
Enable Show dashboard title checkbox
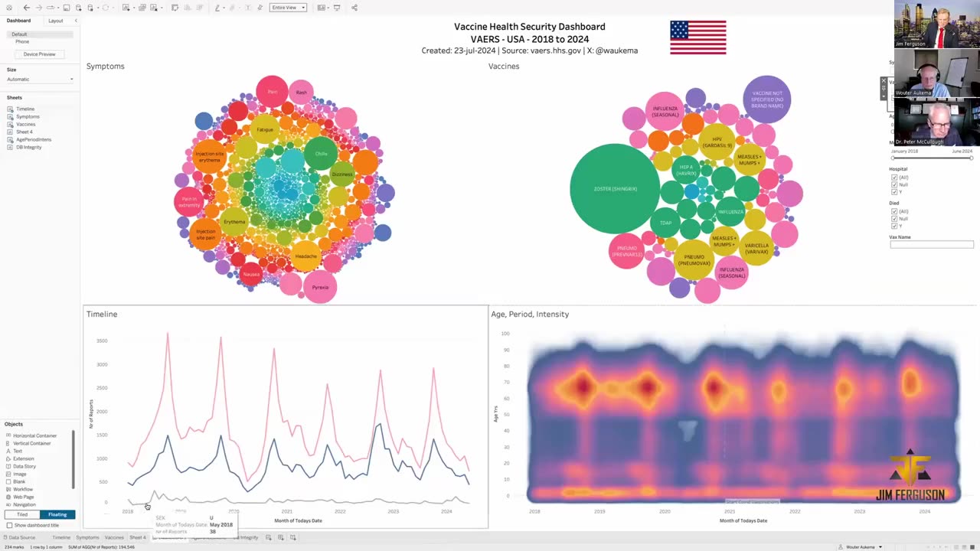click(x=9, y=525)
